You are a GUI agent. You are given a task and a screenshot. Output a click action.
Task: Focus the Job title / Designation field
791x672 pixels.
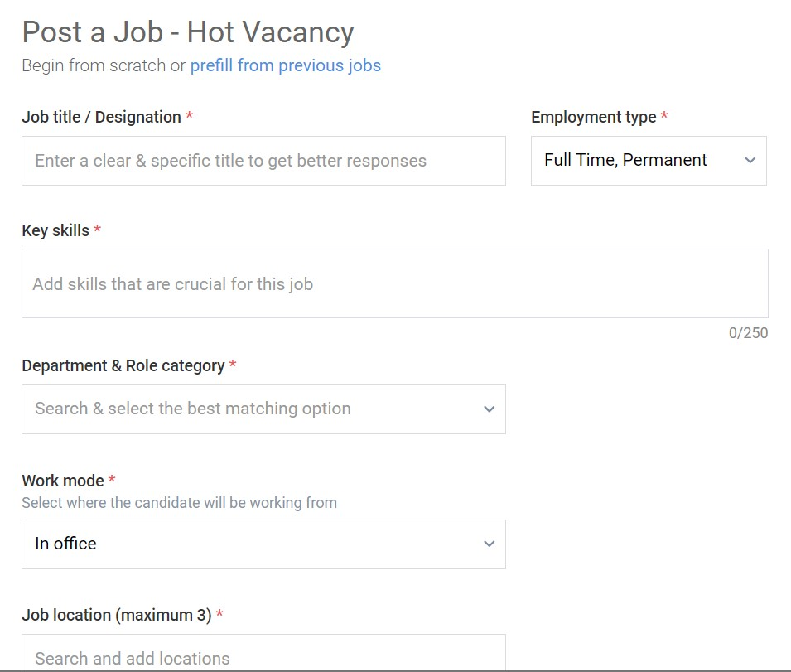tap(263, 161)
